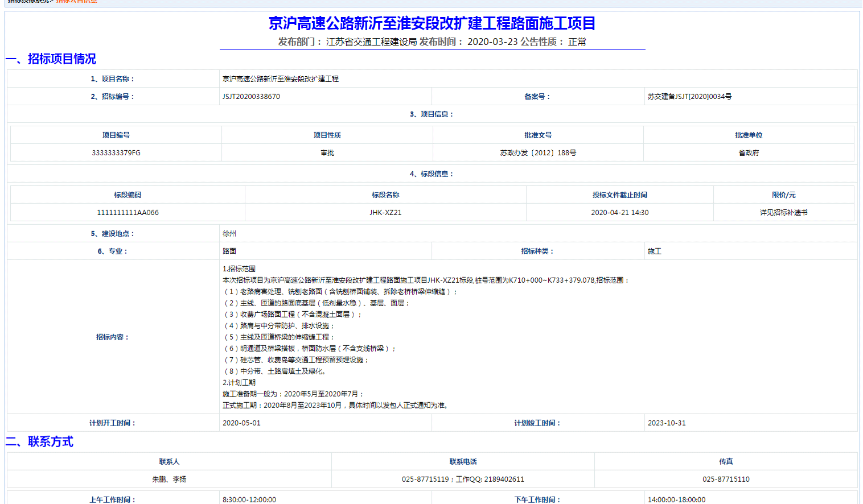Click the 备案号 label
This screenshot has width=863, height=504.
tap(537, 97)
